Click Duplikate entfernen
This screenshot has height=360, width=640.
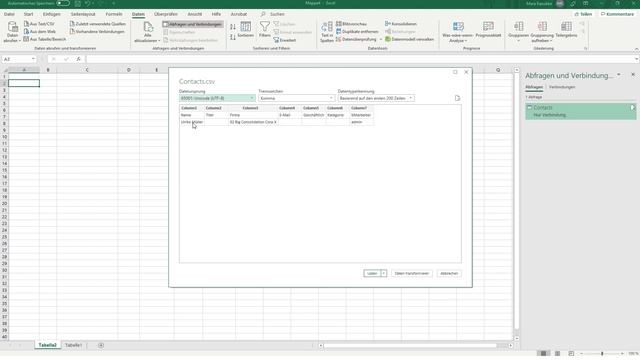tap(357, 31)
